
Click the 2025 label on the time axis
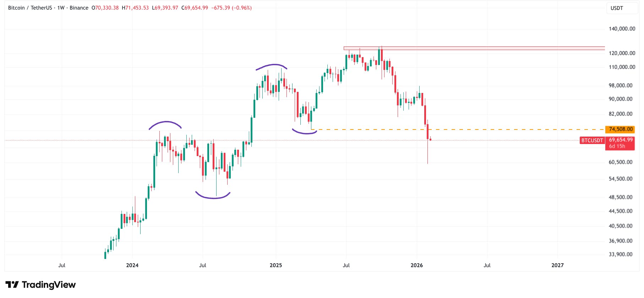276,265
